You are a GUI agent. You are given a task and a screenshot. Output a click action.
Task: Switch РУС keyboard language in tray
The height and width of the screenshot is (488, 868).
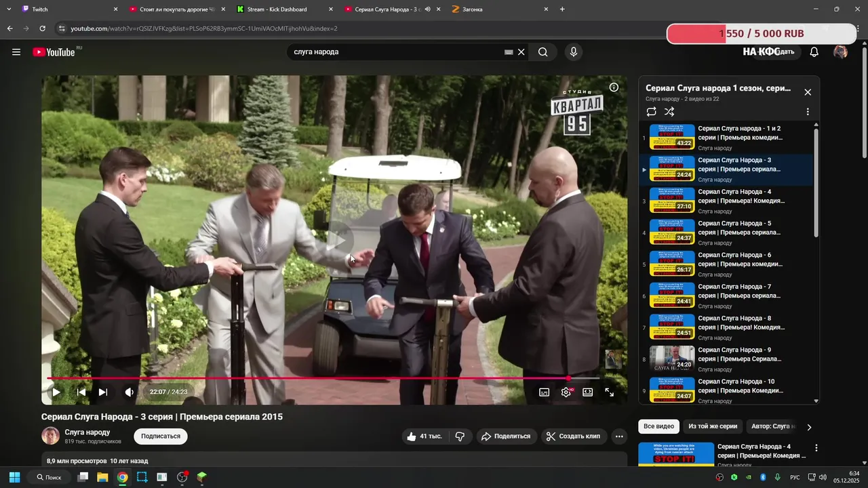pos(795,478)
